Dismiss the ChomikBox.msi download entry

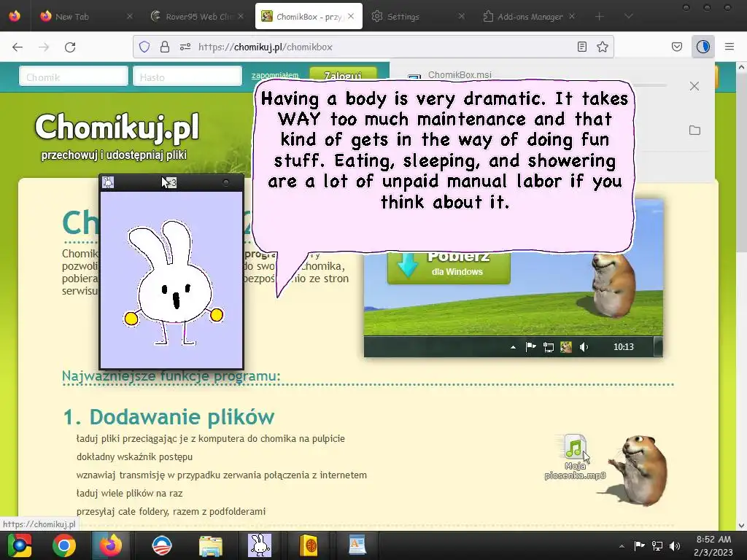click(x=694, y=86)
